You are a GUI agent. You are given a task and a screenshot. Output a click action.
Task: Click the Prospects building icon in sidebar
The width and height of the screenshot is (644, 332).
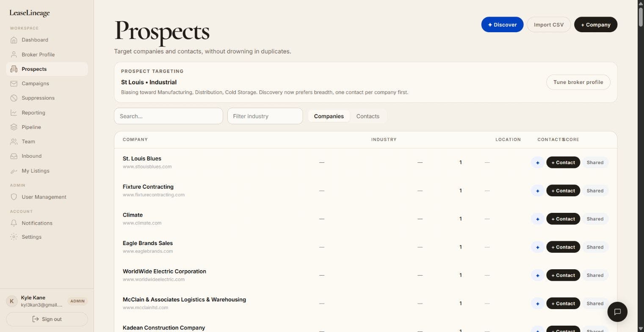(14, 69)
